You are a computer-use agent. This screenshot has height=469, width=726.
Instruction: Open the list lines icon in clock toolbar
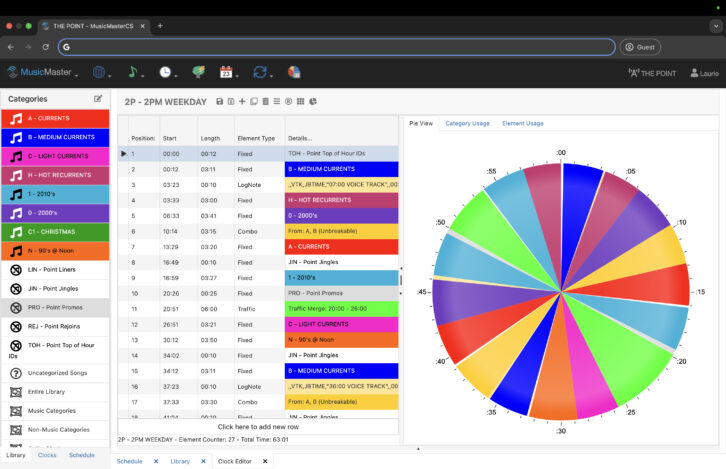[x=277, y=101]
